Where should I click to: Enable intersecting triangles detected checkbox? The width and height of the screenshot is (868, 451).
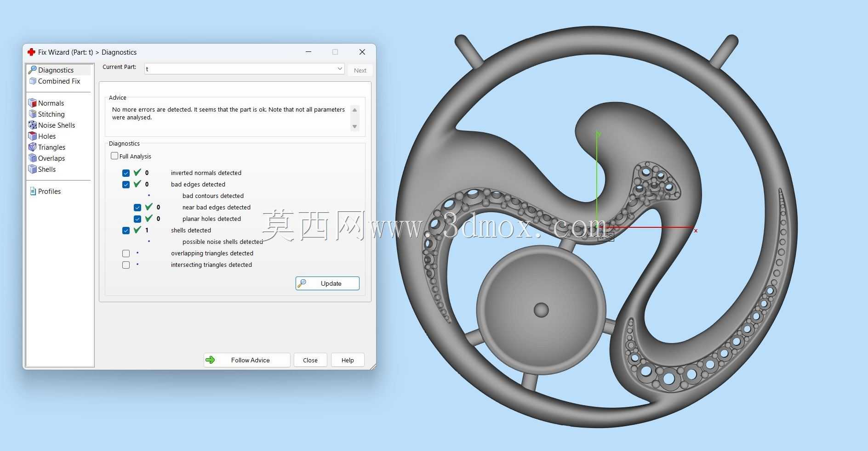pyautogui.click(x=126, y=265)
